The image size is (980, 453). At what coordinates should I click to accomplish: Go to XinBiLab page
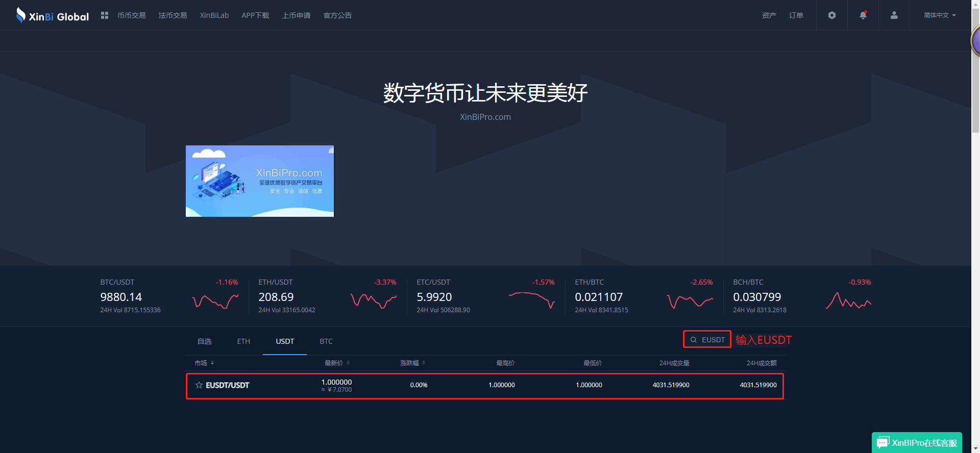click(214, 15)
